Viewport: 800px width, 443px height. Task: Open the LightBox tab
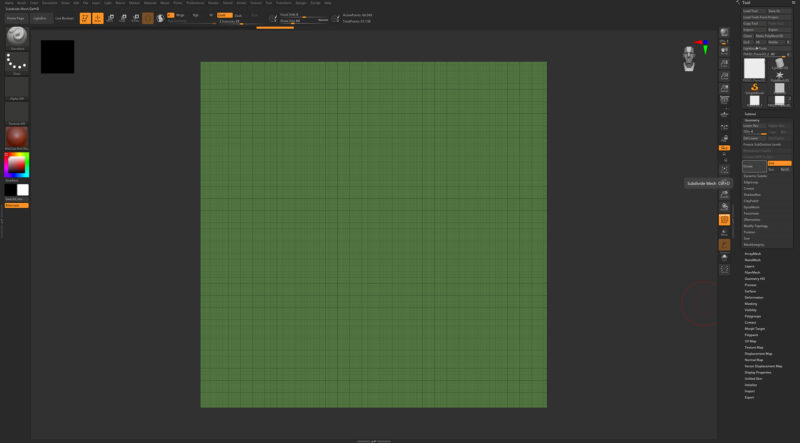click(x=40, y=18)
